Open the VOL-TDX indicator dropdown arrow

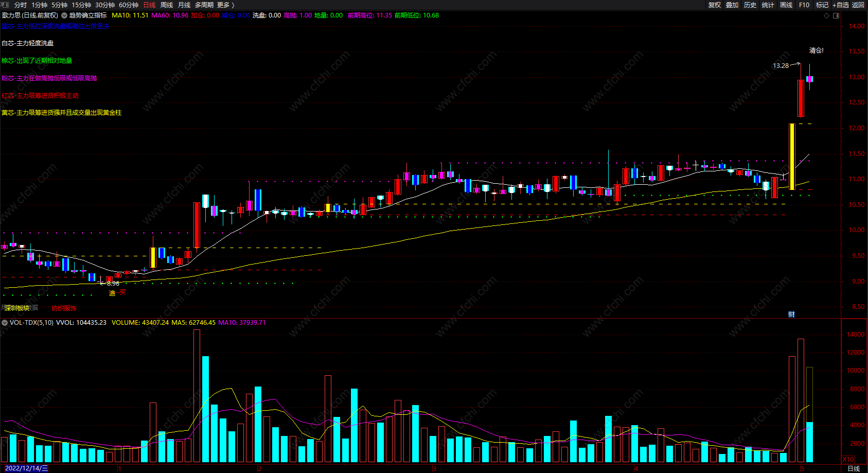click(5, 323)
